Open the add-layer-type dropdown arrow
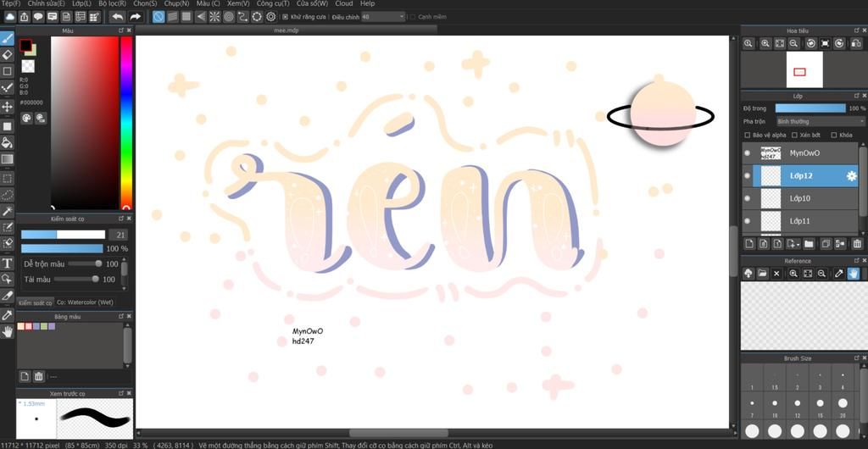Viewport: 868px width, 449px height. click(x=798, y=244)
